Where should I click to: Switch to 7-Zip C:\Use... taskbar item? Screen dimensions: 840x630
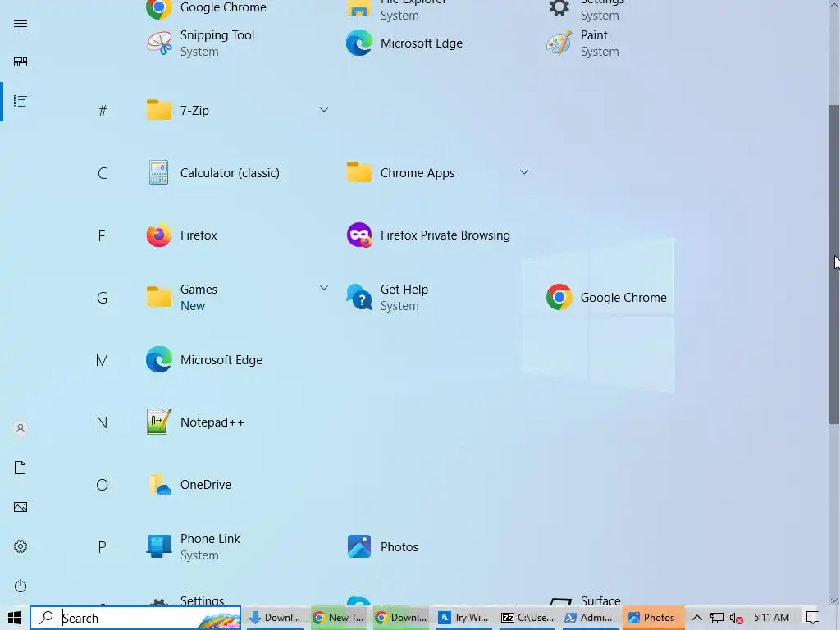pos(527,618)
